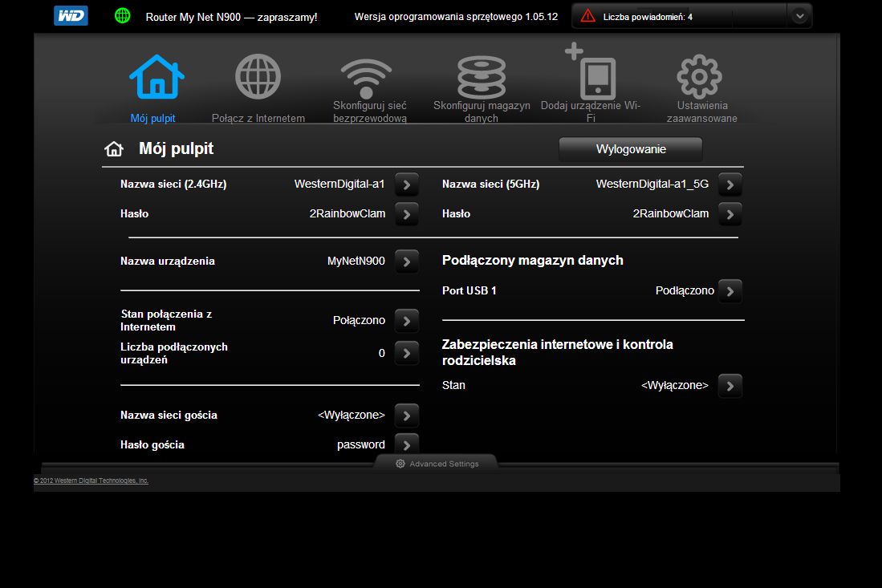Click the Western Digital Technologies copyright link
This screenshot has width=882, height=588.
91,481
